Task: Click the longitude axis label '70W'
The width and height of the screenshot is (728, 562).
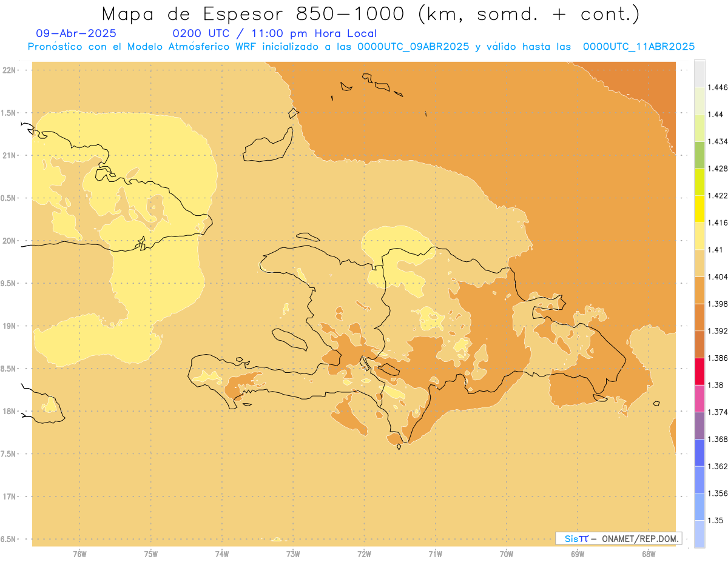Action: (x=507, y=554)
